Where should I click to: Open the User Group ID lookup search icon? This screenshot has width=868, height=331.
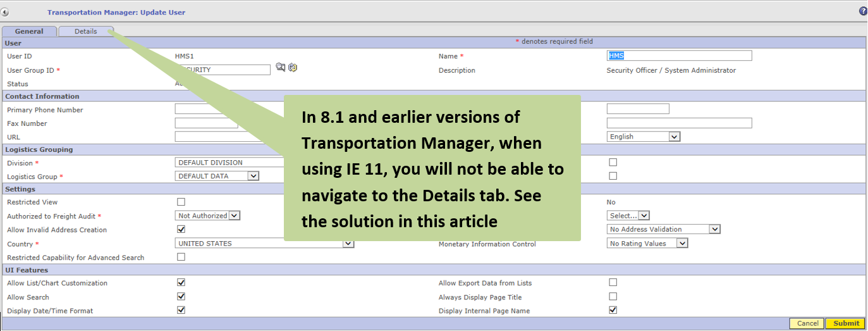(281, 68)
